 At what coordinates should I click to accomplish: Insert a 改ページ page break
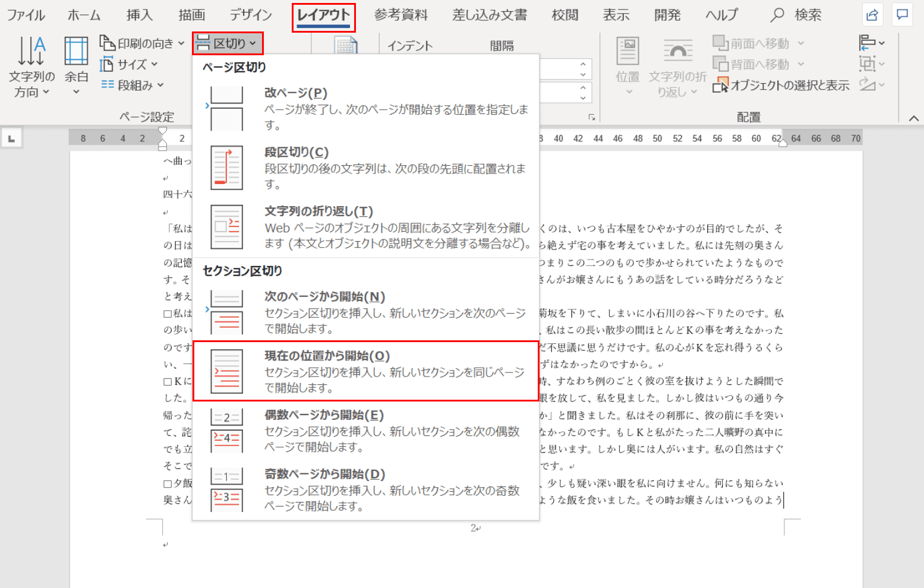click(365, 108)
